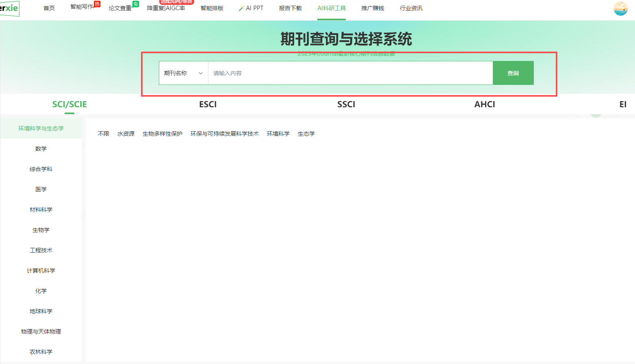Open 论文查重 in the navigation bar

click(x=120, y=8)
